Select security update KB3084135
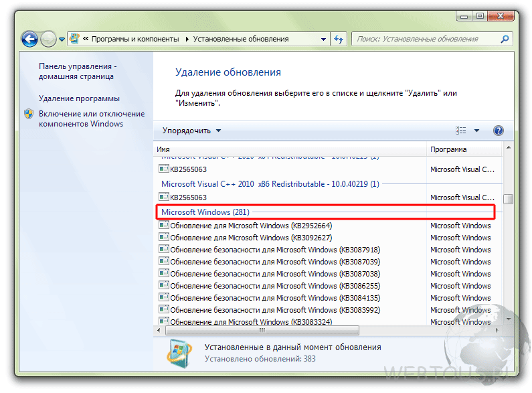Image resolution: width=532 pixels, height=393 pixels. (x=329, y=298)
